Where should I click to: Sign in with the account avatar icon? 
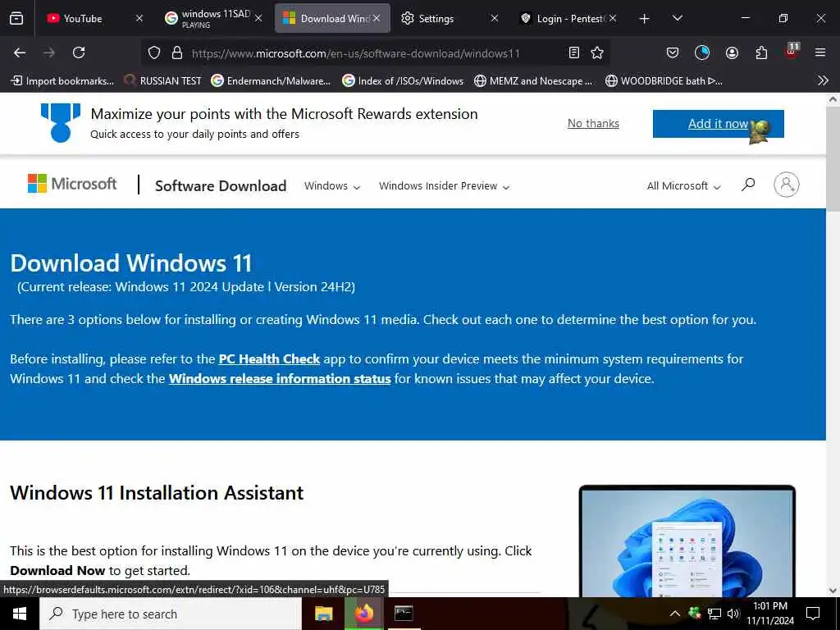pos(786,185)
